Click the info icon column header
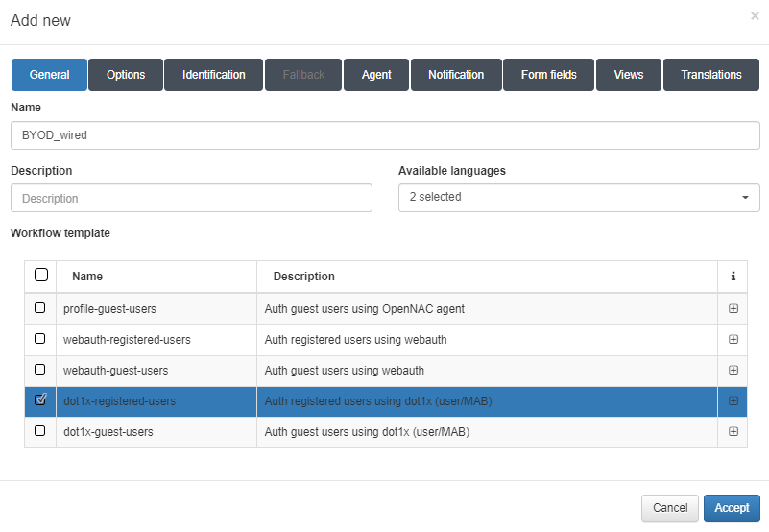This screenshot has width=769, height=532. [733, 277]
